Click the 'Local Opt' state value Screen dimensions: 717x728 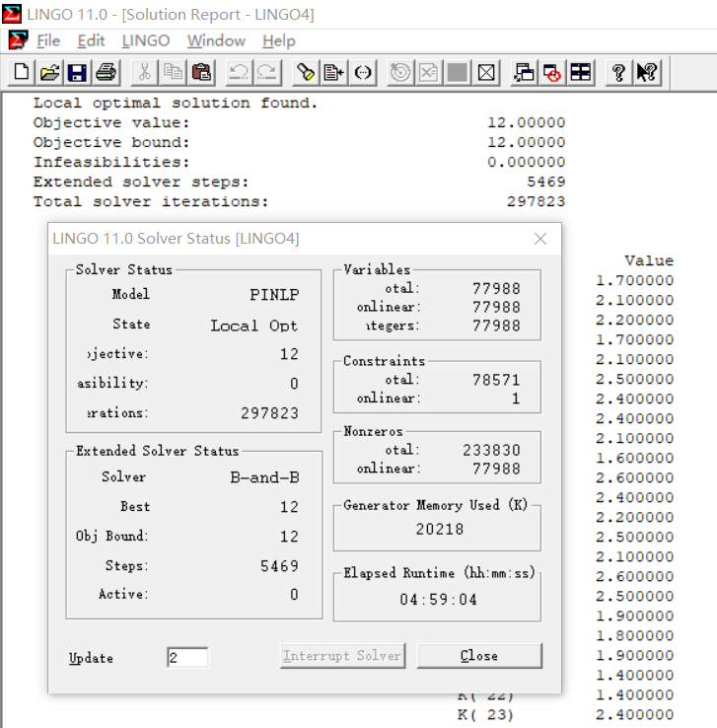[253, 326]
